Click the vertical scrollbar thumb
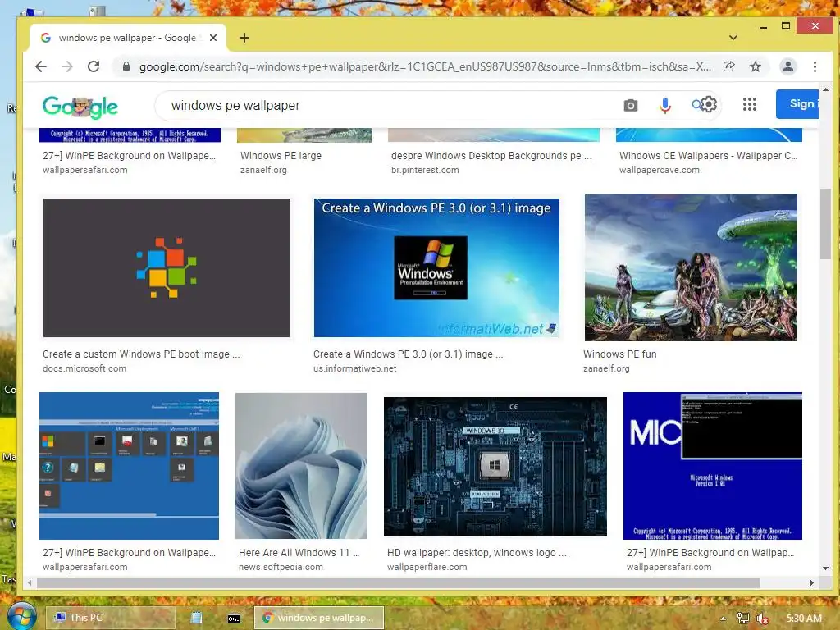 [825, 223]
